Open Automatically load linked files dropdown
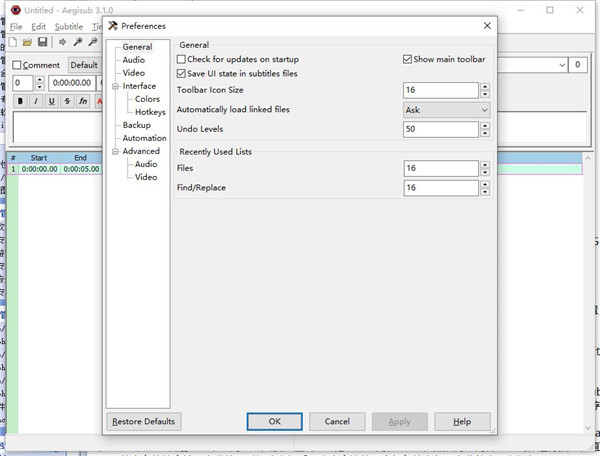The width and height of the screenshot is (600, 456). click(x=447, y=110)
